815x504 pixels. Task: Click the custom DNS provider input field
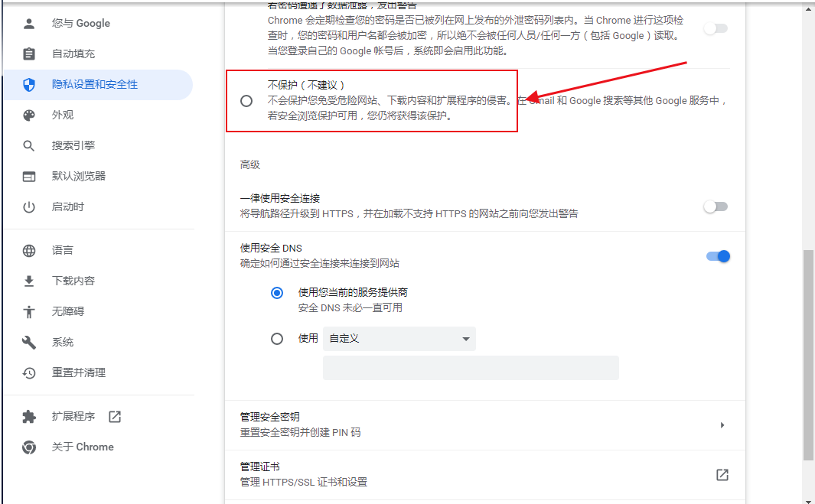(x=471, y=368)
